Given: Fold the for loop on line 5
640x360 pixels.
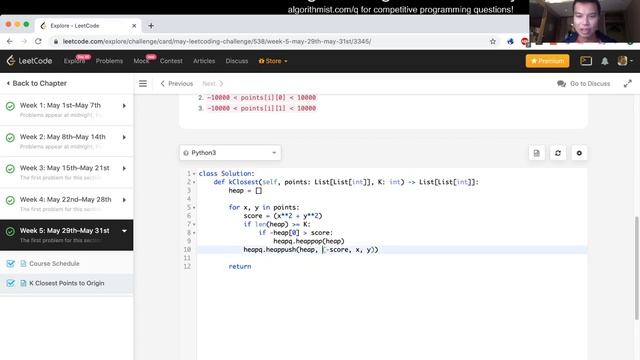Looking at the screenshot, I should pyautogui.click(x=194, y=207).
